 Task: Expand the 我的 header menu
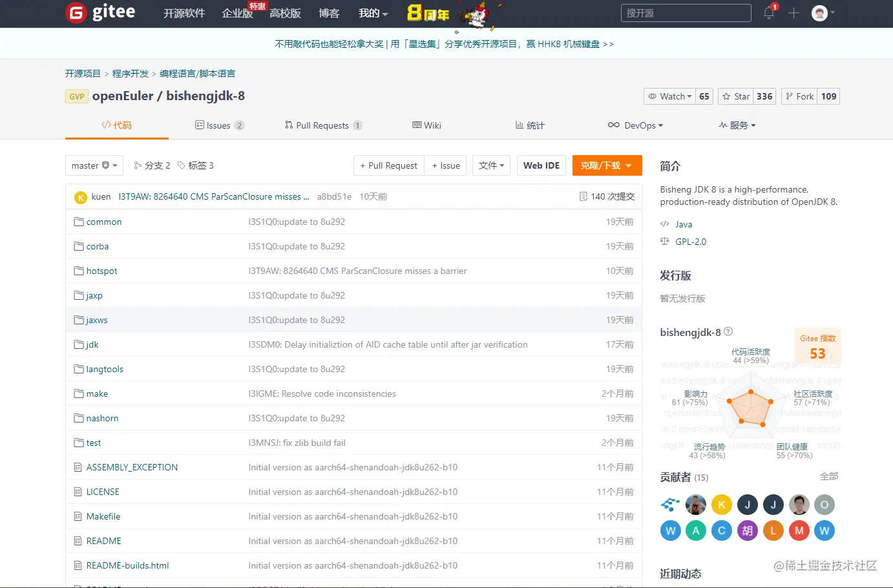tap(373, 14)
